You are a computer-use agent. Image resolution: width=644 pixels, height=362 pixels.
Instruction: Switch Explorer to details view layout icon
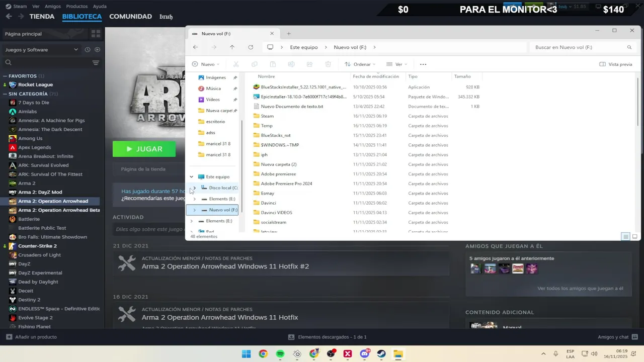(x=626, y=236)
